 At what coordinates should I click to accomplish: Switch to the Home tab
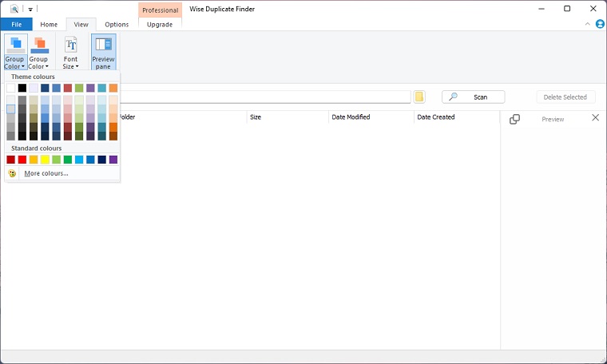[x=49, y=25]
